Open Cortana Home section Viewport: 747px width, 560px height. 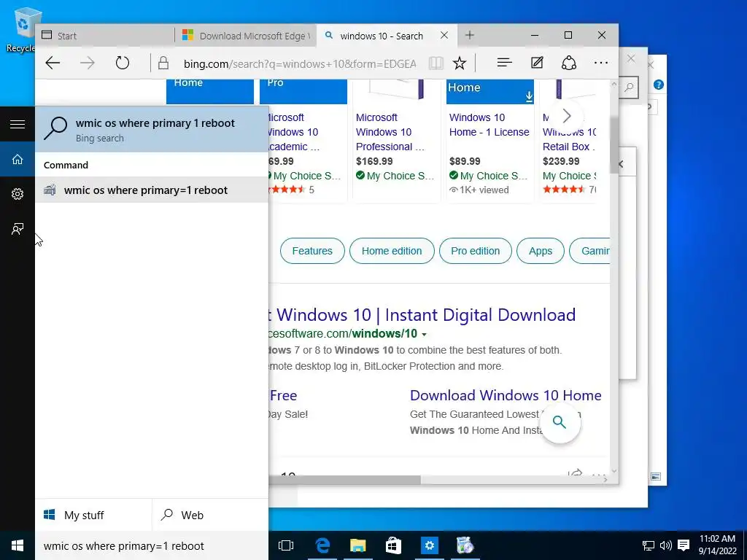coord(18,159)
